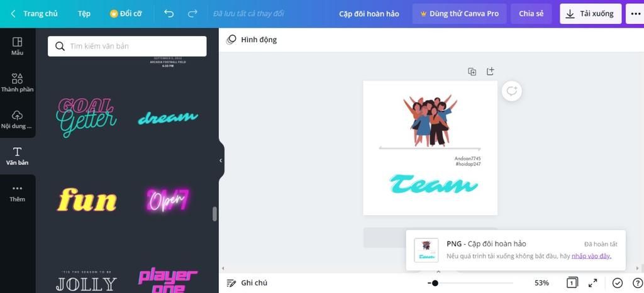The height and width of the screenshot is (293, 644).
Task: Open the help question mark icon
Action: click(637, 283)
